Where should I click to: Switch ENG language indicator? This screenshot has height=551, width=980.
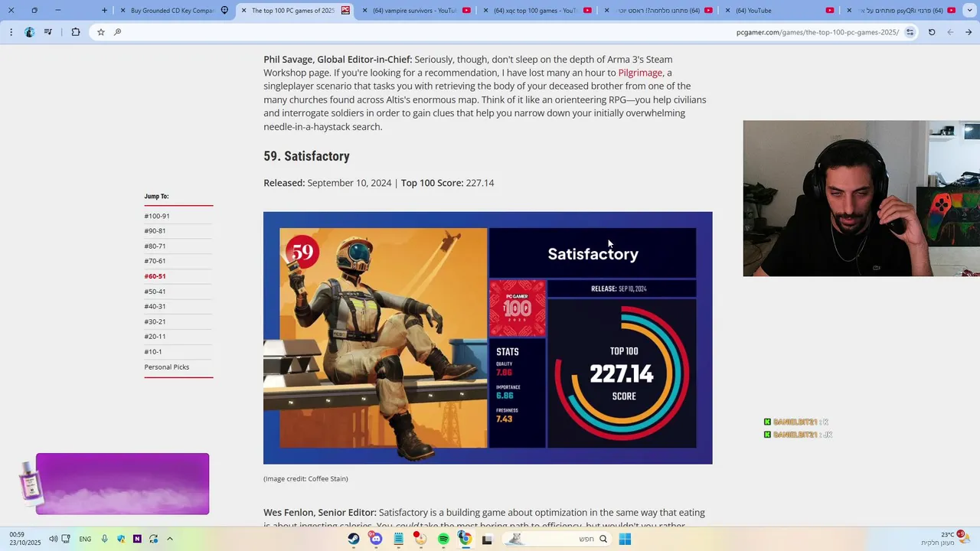click(x=85, y=539)
